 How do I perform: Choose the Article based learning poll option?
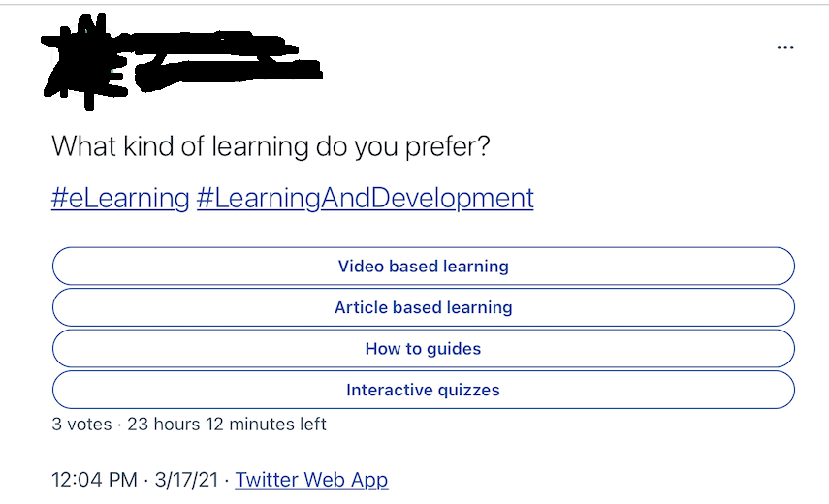(424, 307)
